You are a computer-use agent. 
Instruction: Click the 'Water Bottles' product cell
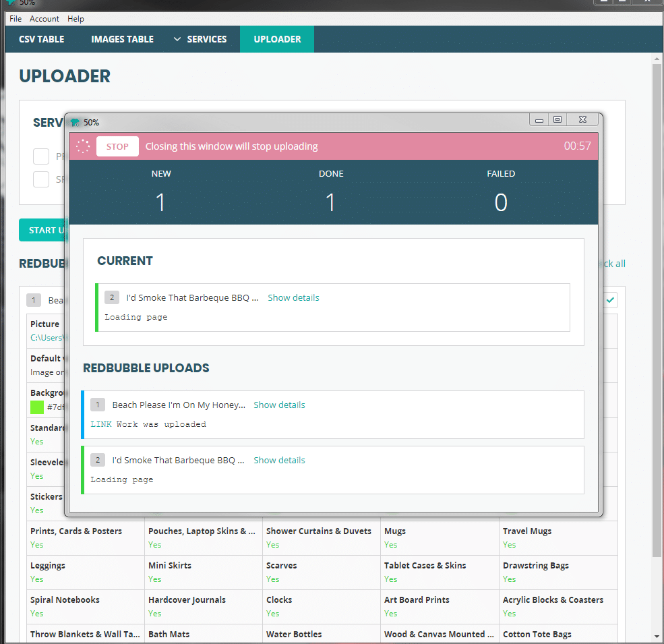pyautogui.click(x=322, y=634)
